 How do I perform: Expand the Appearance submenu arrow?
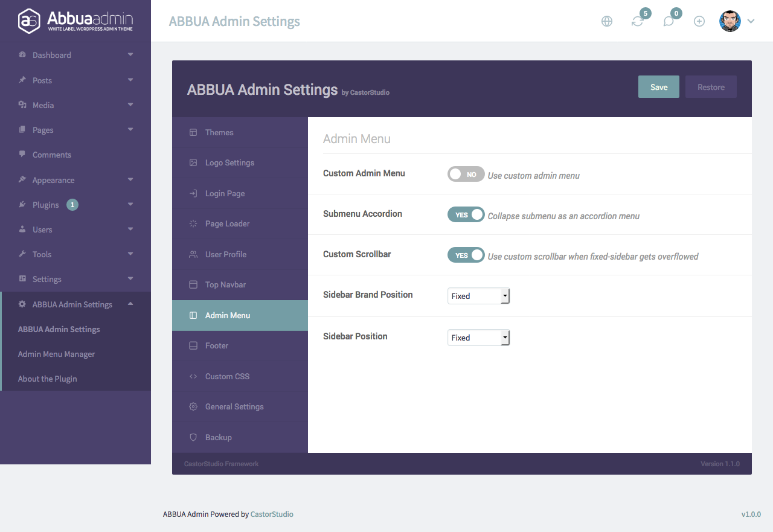point(130,179)
